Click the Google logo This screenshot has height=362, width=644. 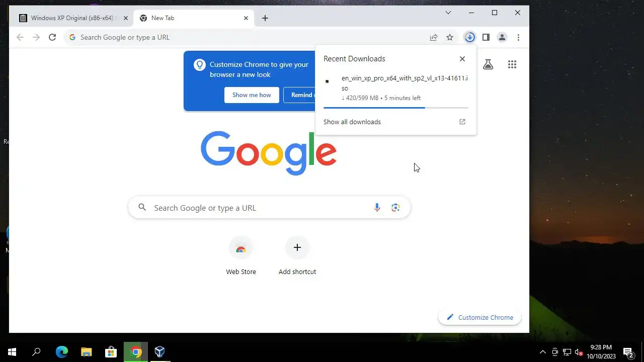point(269,153)
